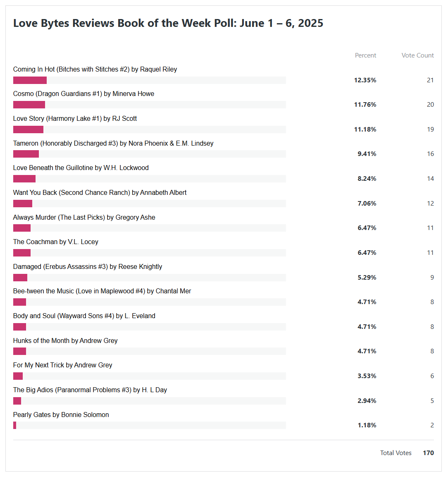The image size is (448, 477).
Task: Click the Total Votes label
Action: point(396,453)
